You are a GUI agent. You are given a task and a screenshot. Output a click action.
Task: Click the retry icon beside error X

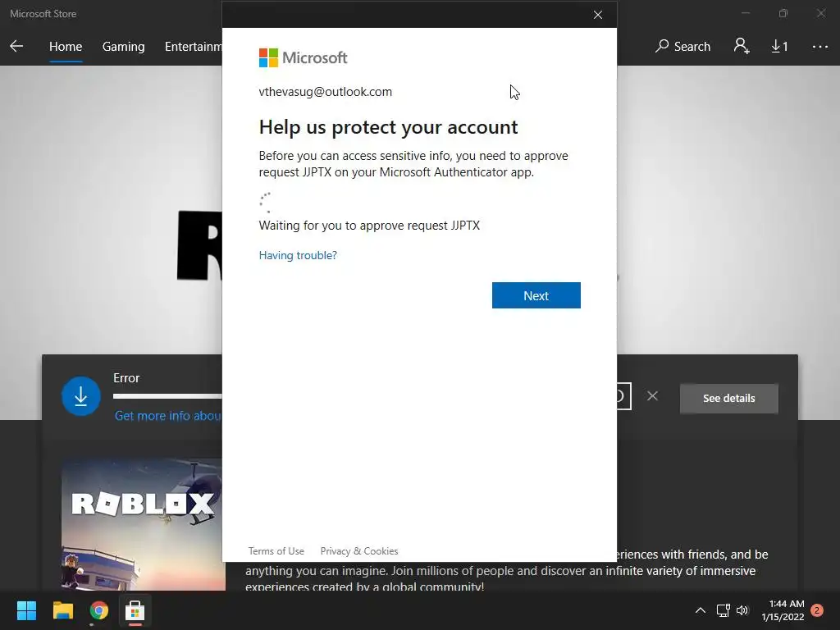623,396
